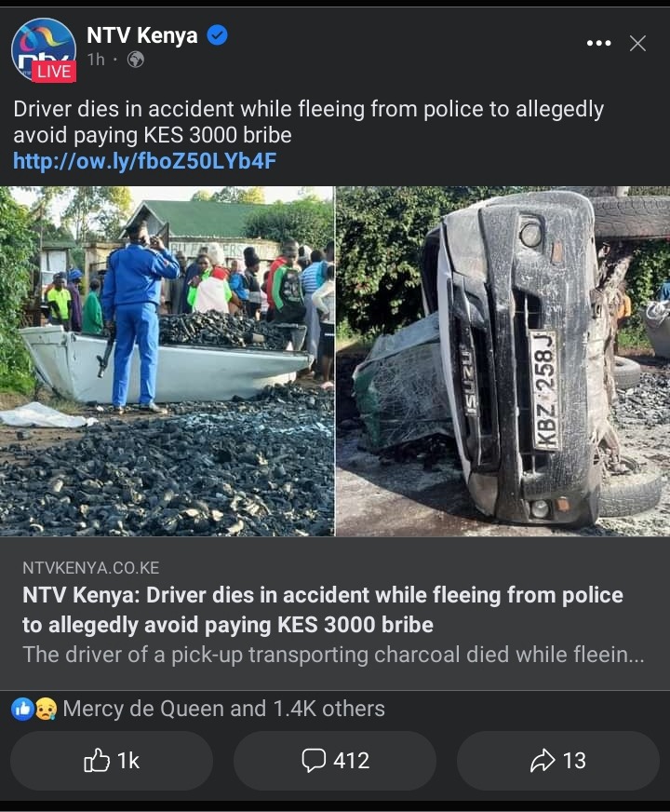Open the ow.ly/fboZ50LYb4F link
The image size is (670, 812).
point(144,161)
